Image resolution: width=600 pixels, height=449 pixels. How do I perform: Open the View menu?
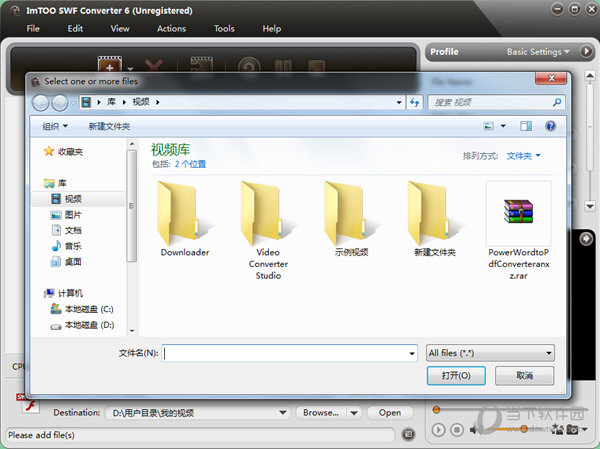pyautogui.click(x=120, y=29)
